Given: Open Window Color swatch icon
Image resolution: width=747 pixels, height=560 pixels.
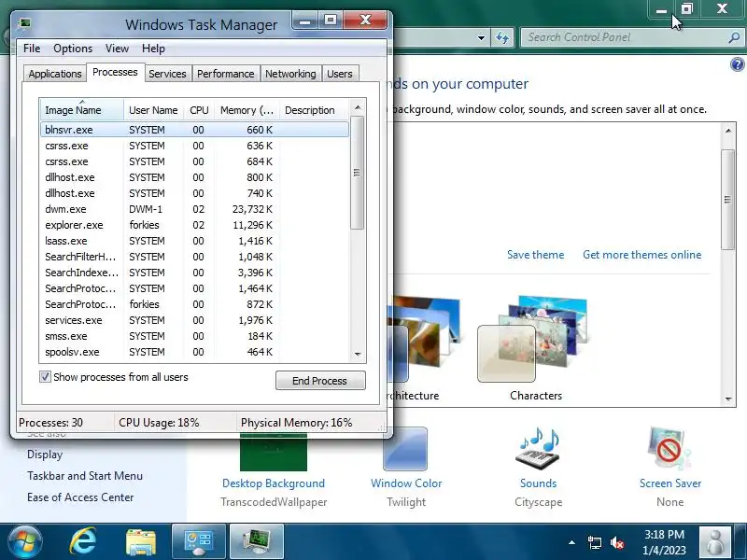Looking at the screenshot, I should (405, 449).
